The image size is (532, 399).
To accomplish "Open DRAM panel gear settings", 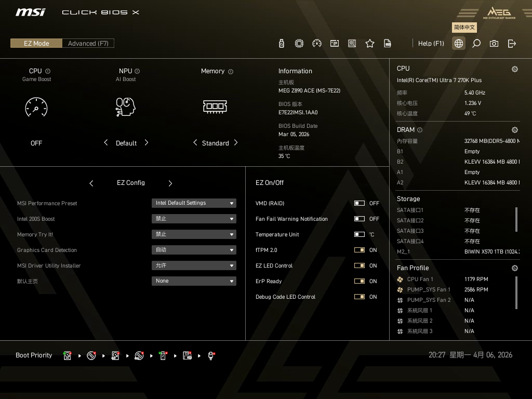I will 515,129.
